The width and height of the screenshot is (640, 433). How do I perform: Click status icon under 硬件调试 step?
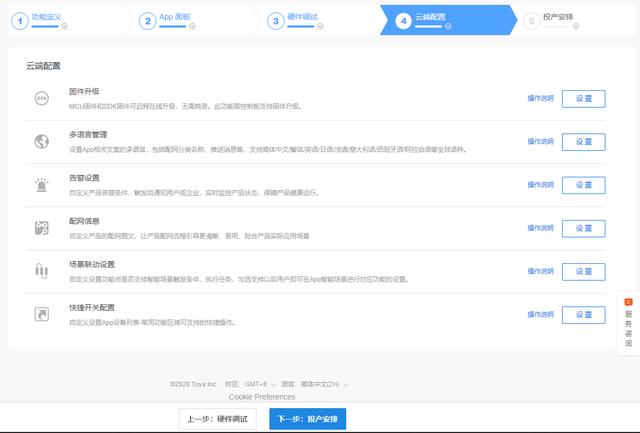tap(320, 27)
